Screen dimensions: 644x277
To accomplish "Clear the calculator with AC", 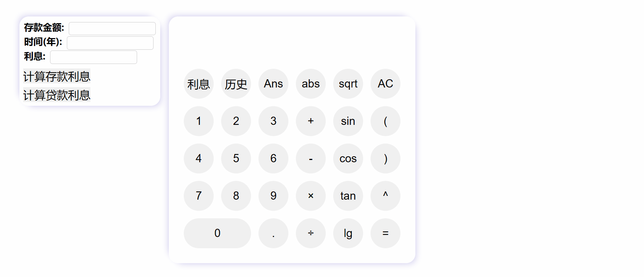I will 385,84.
